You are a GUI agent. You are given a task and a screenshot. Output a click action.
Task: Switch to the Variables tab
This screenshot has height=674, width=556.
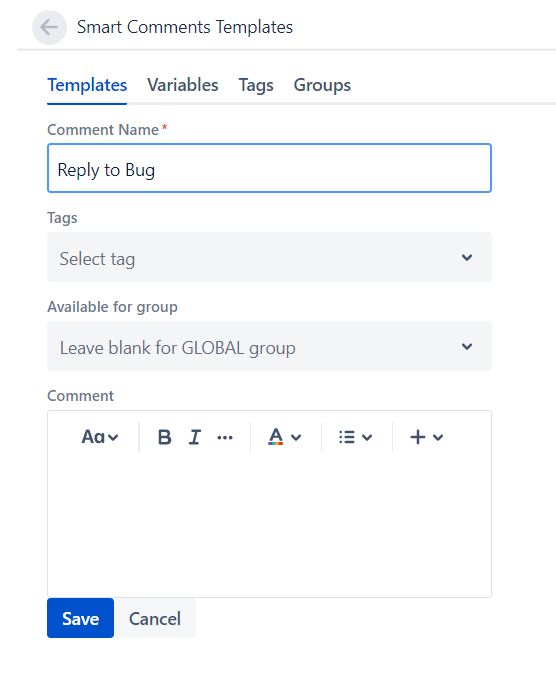(183, 85)
